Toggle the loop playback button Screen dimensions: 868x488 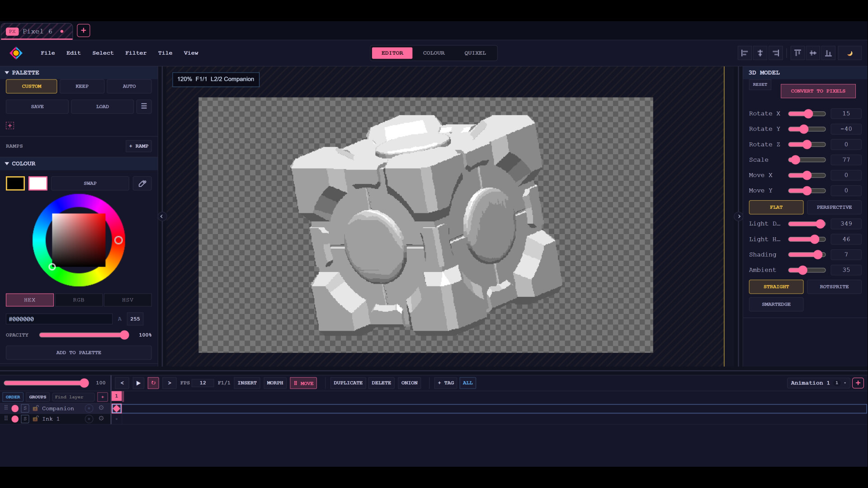point(153,383)
